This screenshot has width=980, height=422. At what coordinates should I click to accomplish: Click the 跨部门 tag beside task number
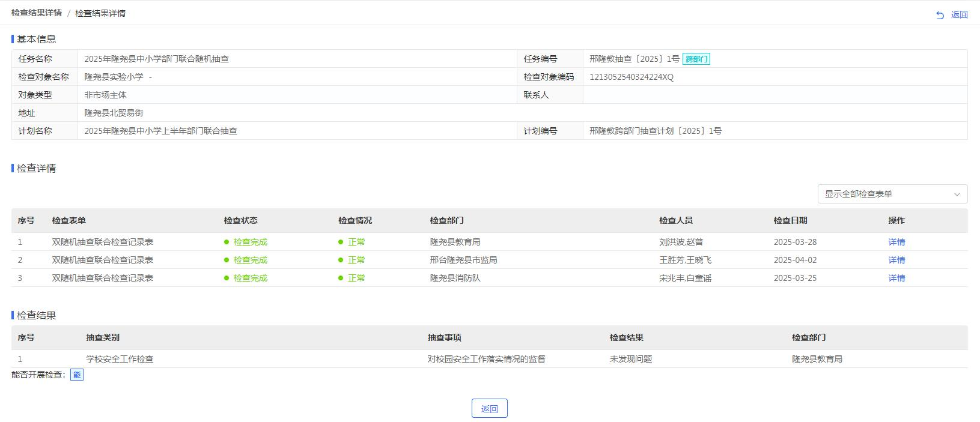point(696,59)
